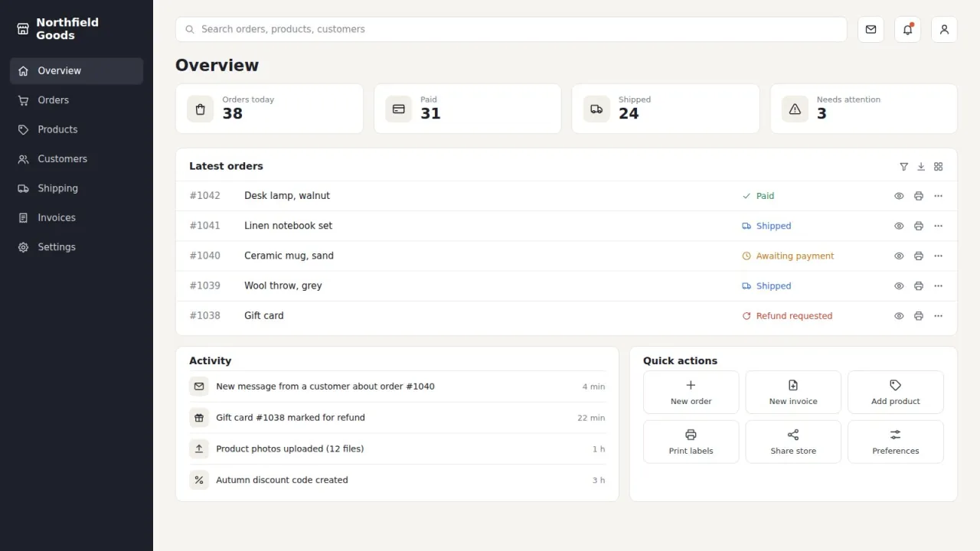The height and width of the screenshot is (551, 980).
Task: Print order #1040 Ceramic mug
Action: (x=919, y=256)
